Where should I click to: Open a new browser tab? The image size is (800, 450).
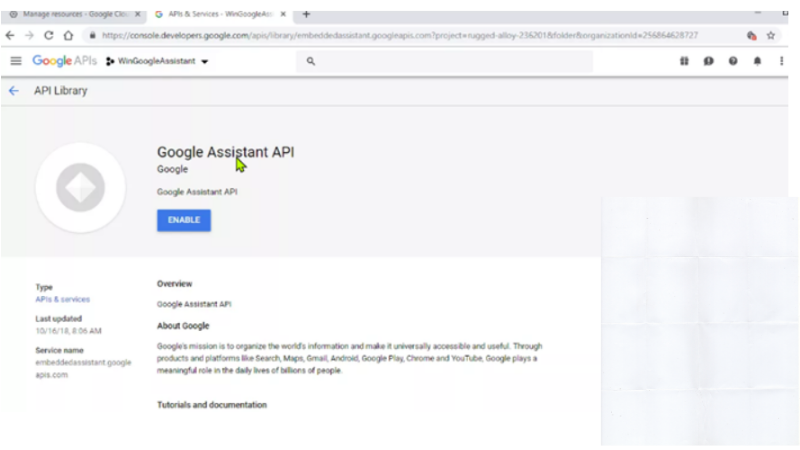(306, 14)
